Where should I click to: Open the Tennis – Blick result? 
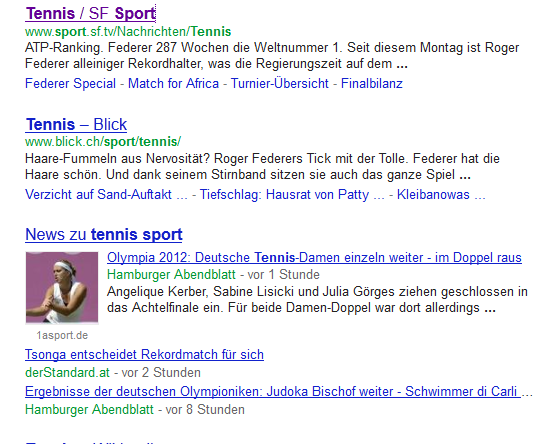coord(76,125)
